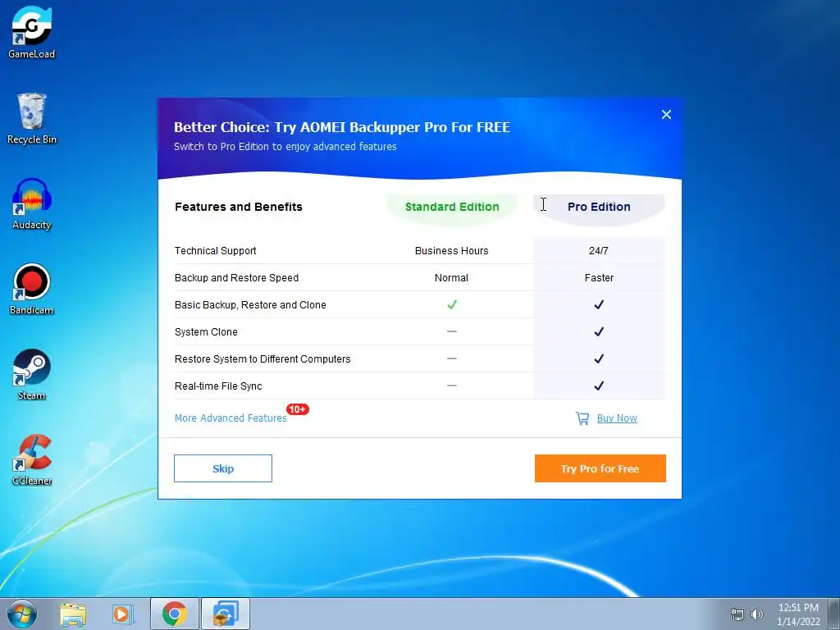This screenshot has height=630, width=840.
Task: Click the Pro checkmark for Basic Backup
Action: pos(599,304)
